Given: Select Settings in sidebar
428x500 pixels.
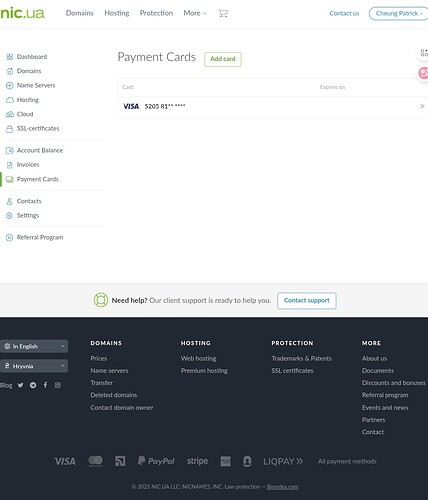Looking at the screenshot, I should (28, 216).
